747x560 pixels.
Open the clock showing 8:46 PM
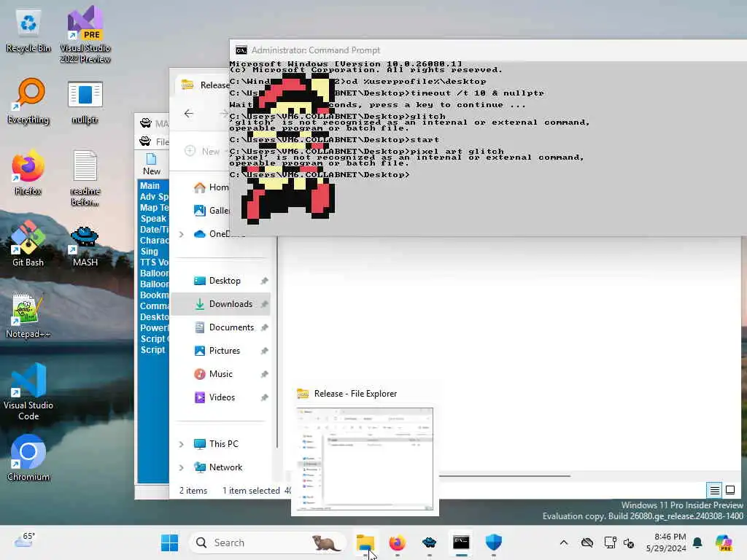[666, 542]
